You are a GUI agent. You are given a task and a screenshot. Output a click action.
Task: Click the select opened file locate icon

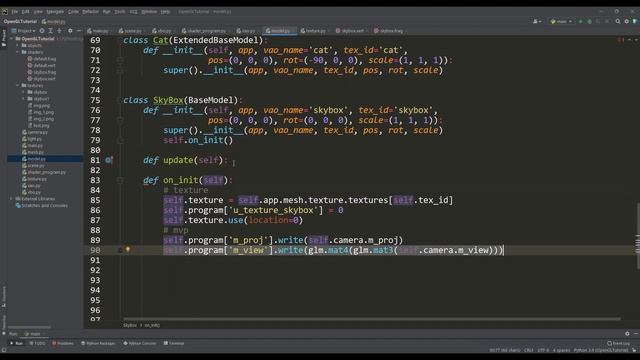click(42, 31)
